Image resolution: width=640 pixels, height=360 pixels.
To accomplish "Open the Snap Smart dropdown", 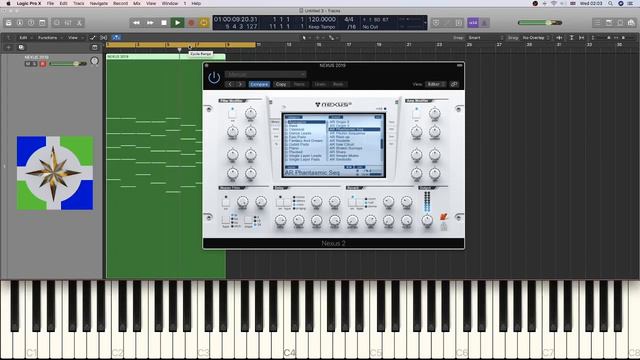I will pyautogui.click(x=486, y=38).
